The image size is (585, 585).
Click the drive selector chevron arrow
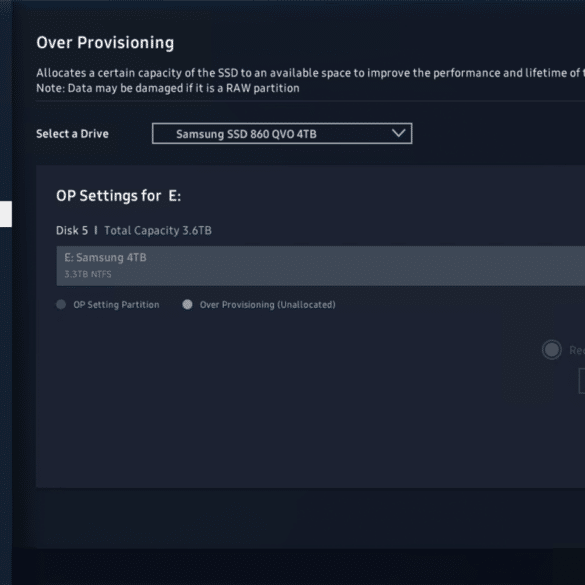(398, 133)
